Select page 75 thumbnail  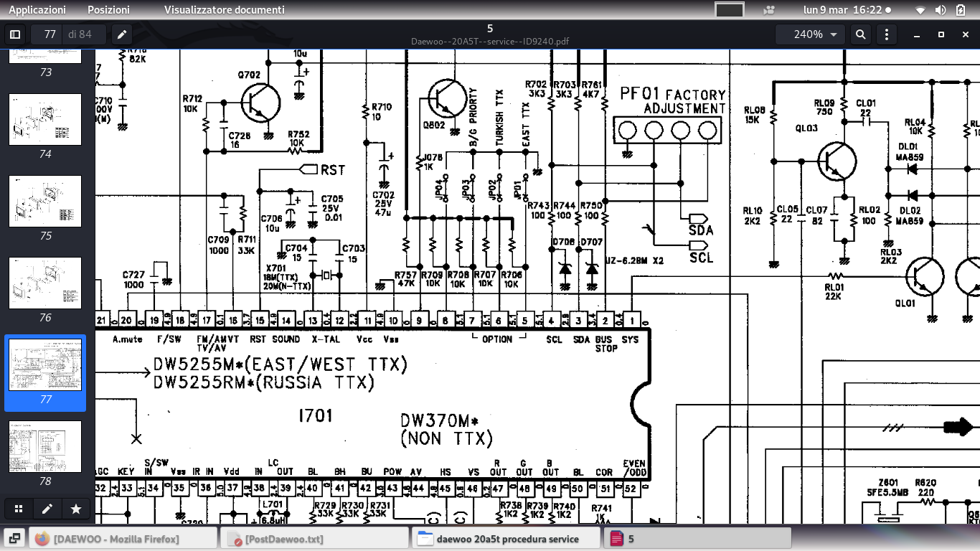click(45, 202)
